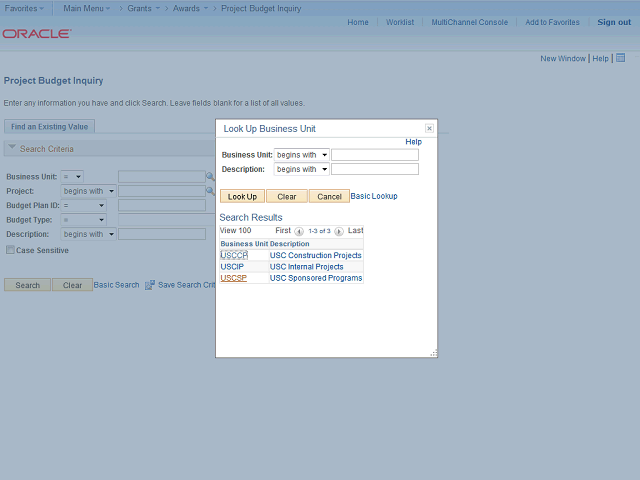640x480 pixels.
Task: Open the Project 'begins with' dropdown
Action: (89, 191)
